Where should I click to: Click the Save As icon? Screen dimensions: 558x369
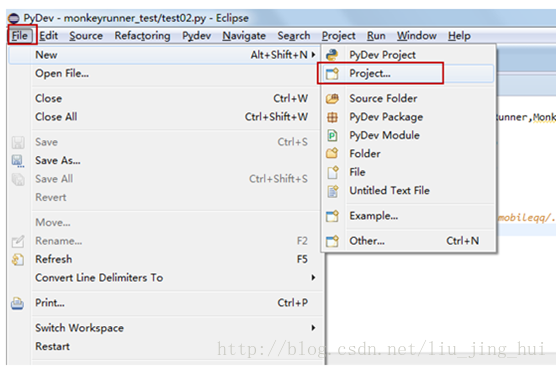(x=18, y=161)
